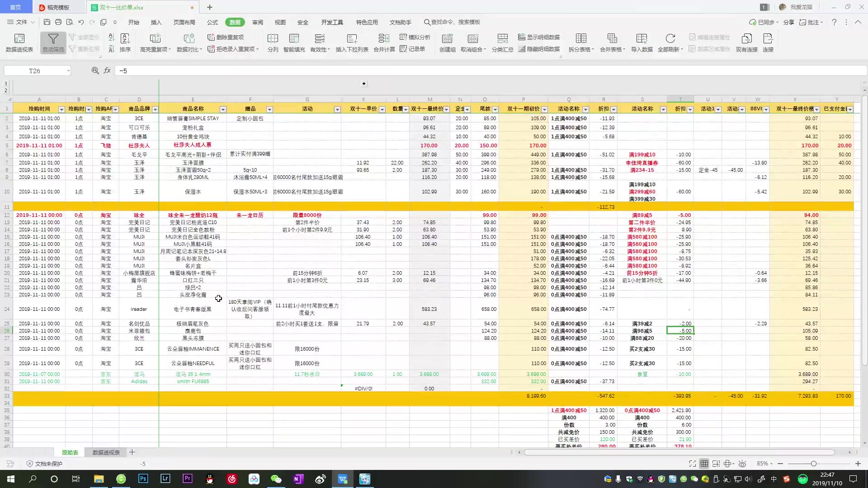Viewport: 868px width, 488px height.
Task: Open 合并表格 merge tables tool
Action: (x=612, y=43)
